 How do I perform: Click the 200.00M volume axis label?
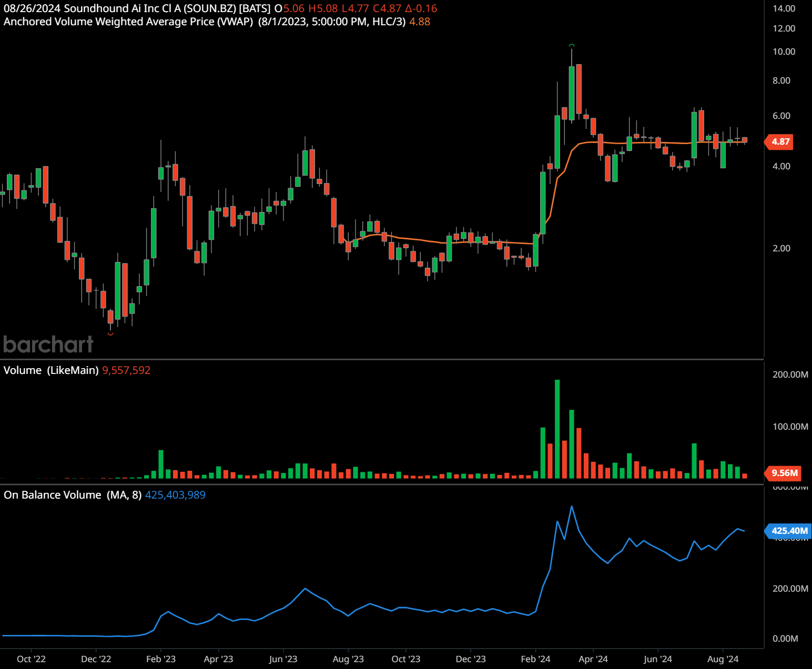click(x=790, y=374)
